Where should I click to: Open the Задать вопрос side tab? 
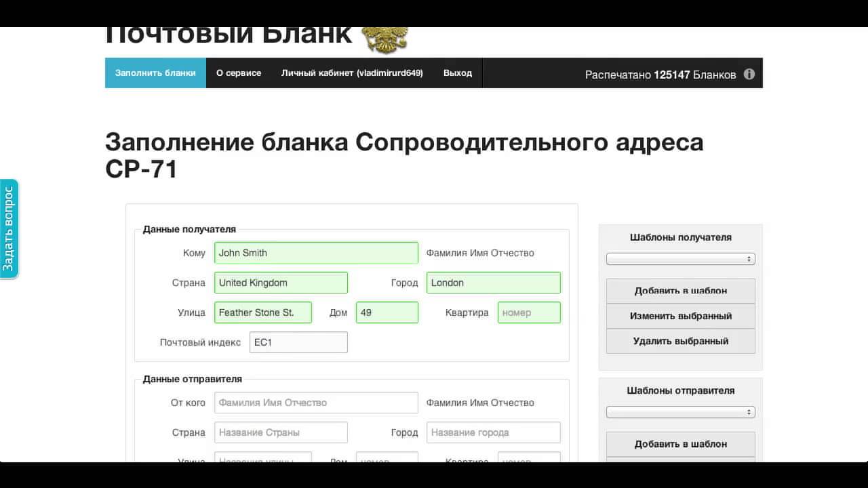click(x=9, y=229)
